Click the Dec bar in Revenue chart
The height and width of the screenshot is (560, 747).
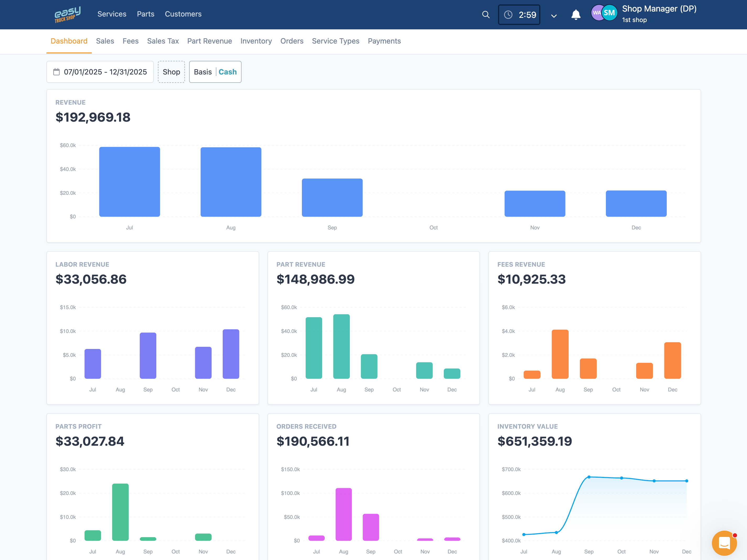(x=636, y=203)
